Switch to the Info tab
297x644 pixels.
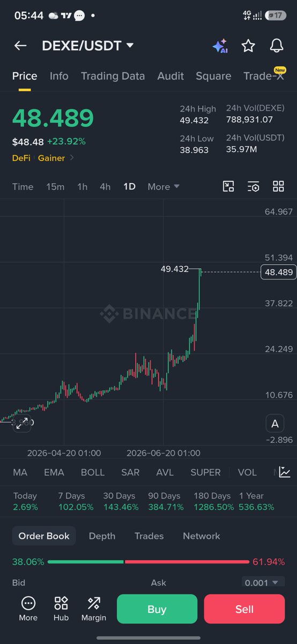[59, 76]
